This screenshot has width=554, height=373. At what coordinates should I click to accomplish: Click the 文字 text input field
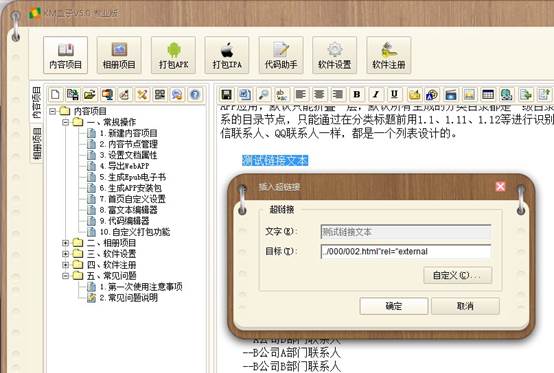click(x=406, y=232)
